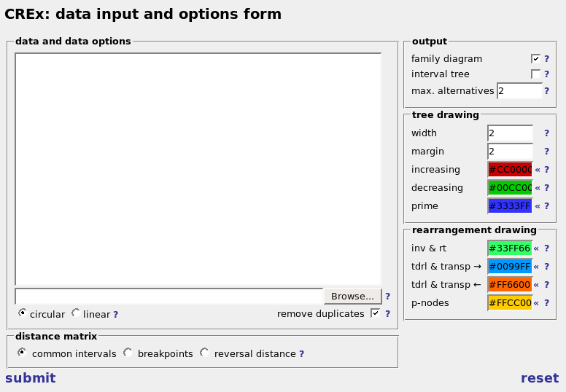
Task: Click the « picker next to increasing color
Action: coord(538,170)
